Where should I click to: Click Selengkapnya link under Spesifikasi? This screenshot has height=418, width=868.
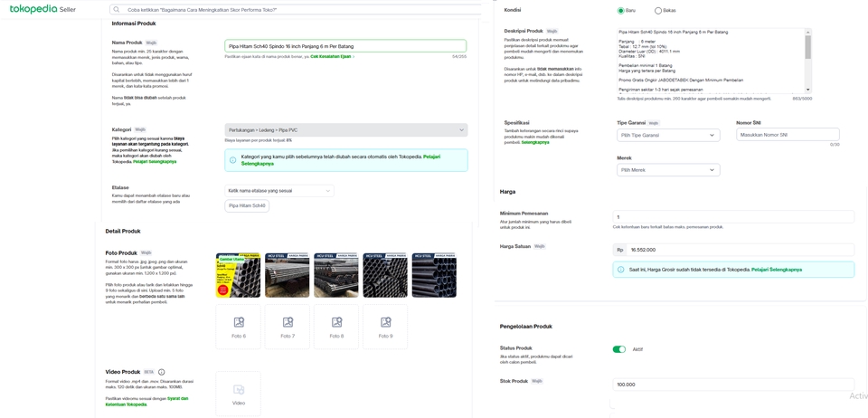point(535,142)
